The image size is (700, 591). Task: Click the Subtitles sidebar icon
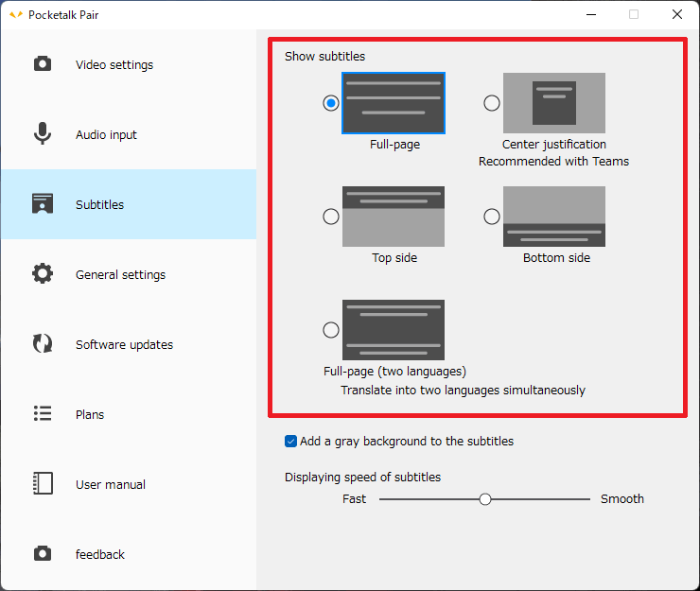click(x=43, y=204)
